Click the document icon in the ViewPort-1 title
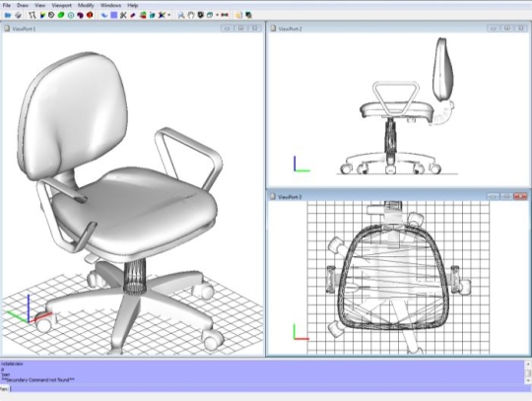 coord(7,29)
